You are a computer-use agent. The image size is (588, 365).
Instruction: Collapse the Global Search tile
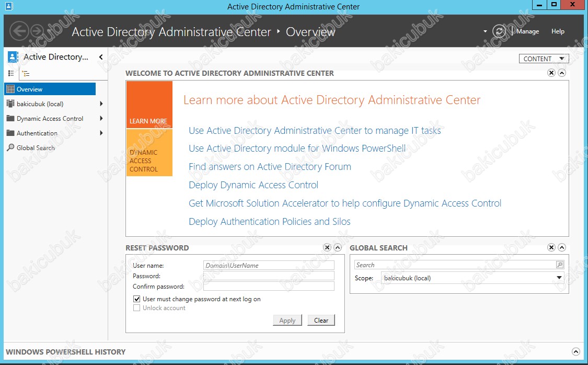[x=562, y=247]
